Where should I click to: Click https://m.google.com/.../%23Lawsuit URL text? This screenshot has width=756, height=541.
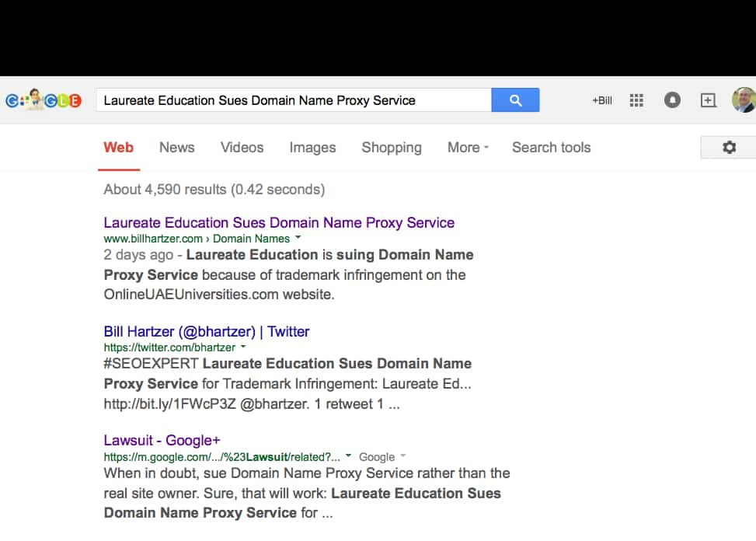click(x=221, y=456)
